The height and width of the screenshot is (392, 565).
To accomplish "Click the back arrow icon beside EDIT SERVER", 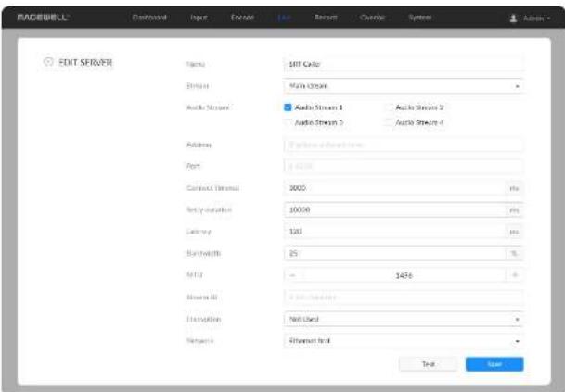I will (x=48, y=61).
